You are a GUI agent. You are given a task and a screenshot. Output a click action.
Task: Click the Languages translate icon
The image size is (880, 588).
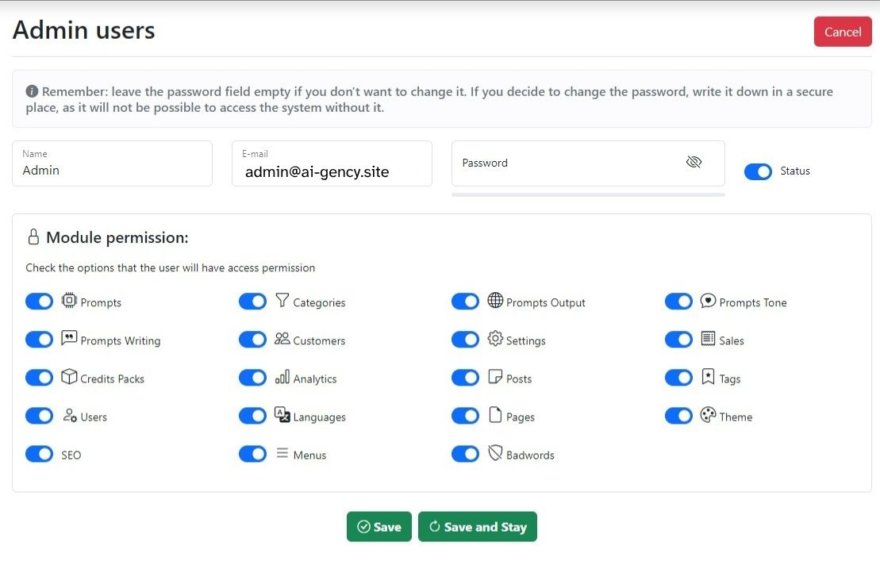[282, 415]
